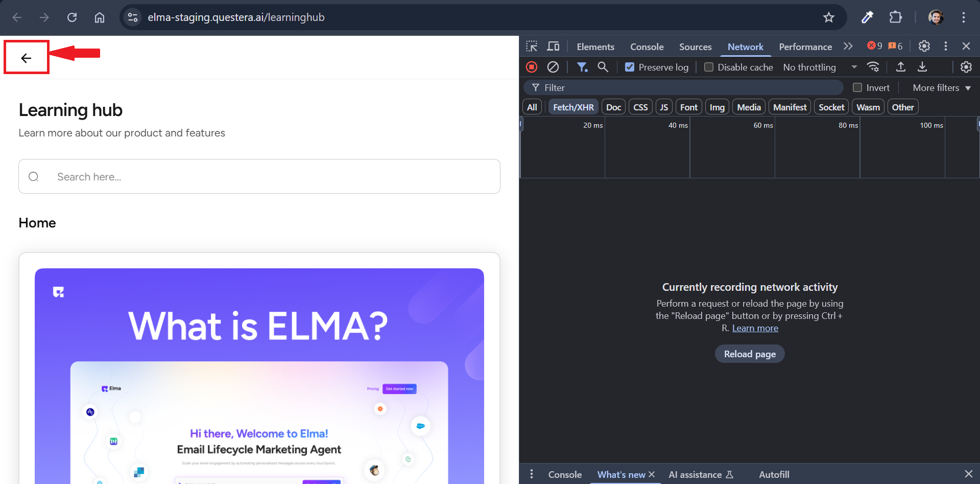Open the Chrome profile avatar
Screen dimensions: 980x484
coord(936,17)
